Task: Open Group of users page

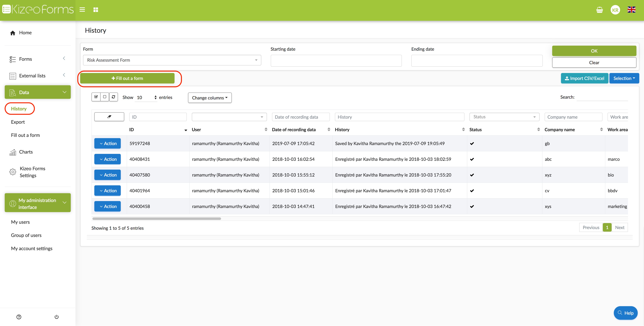Action: (x=26, y=235)
